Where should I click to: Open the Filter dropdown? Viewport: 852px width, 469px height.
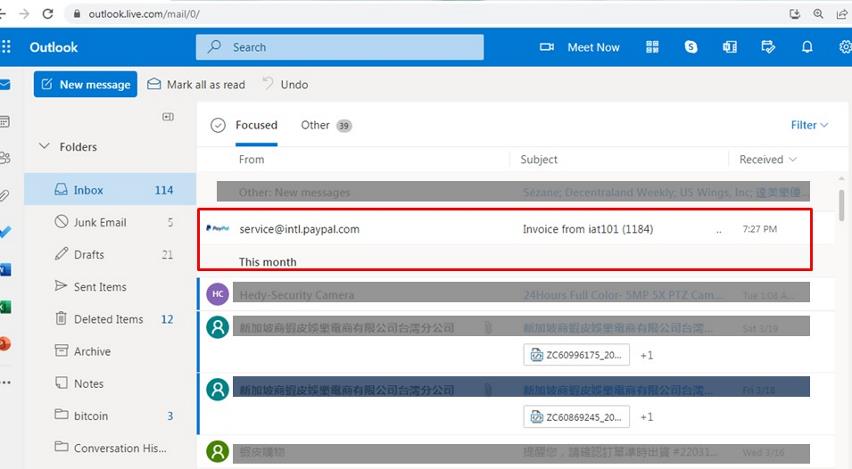click(x=809, y=125)
